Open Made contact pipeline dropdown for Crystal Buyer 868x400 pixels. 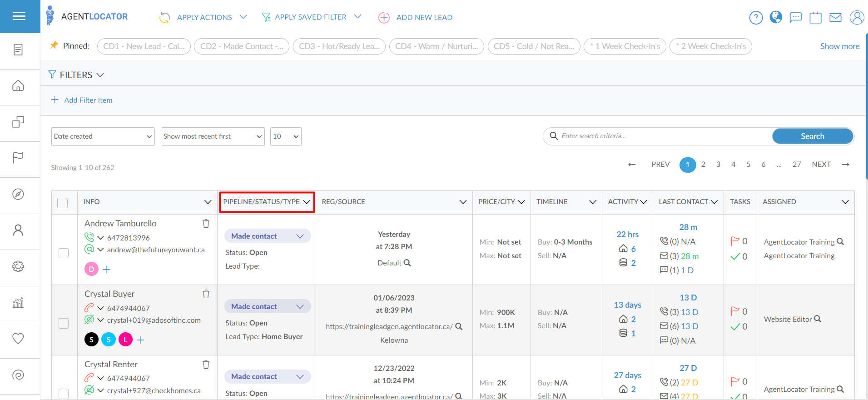click(268, 306)
